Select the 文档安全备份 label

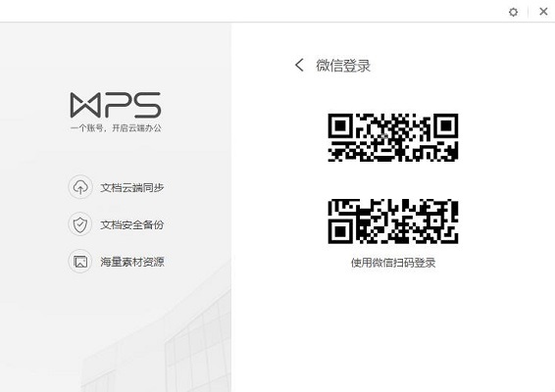(x=132, y=224)
